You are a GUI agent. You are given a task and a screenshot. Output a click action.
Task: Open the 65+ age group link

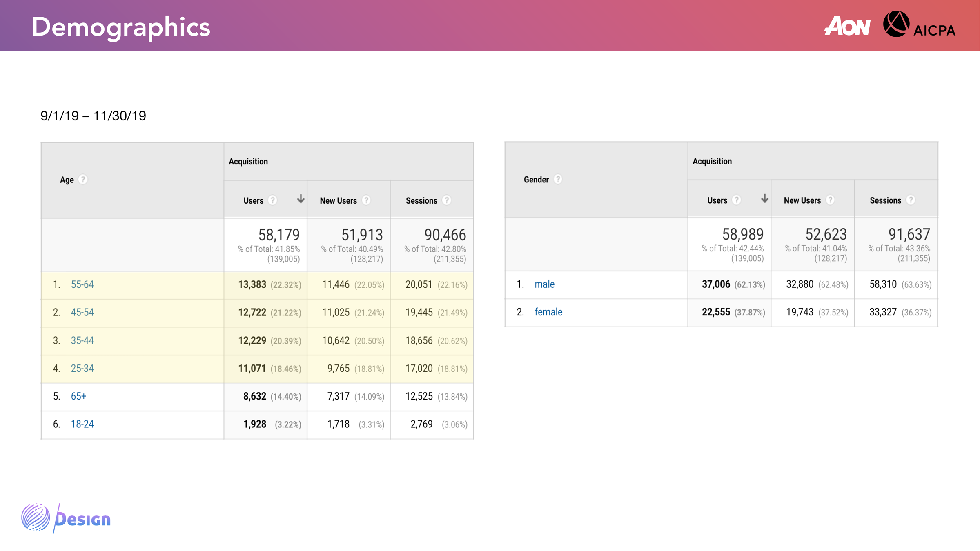(x=78, y=396)
